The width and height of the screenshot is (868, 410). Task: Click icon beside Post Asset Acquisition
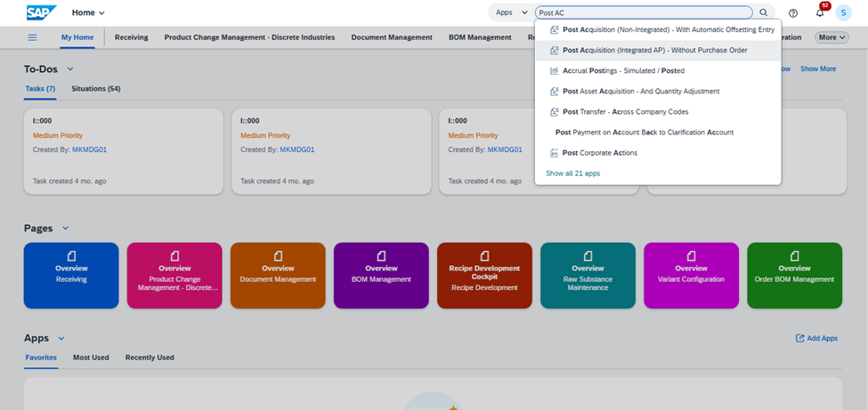[554, 92]
